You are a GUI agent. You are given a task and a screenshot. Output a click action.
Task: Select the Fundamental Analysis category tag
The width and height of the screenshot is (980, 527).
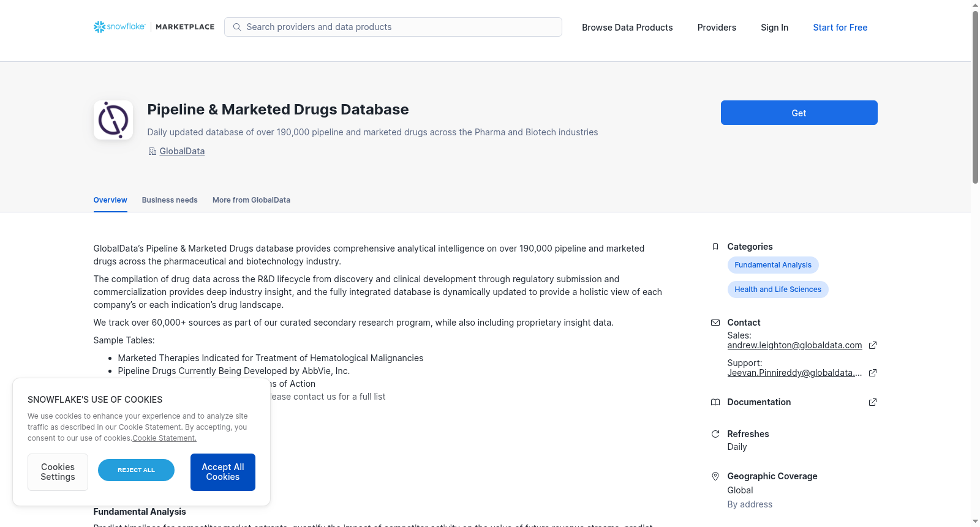coord(773,265)
